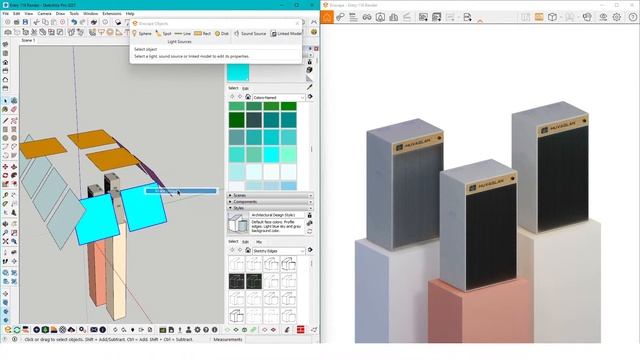Click the Save icon in SketchUp toolbar
Image resolution: width=640 pixels, height=360 pixels.
click(25, 22)
